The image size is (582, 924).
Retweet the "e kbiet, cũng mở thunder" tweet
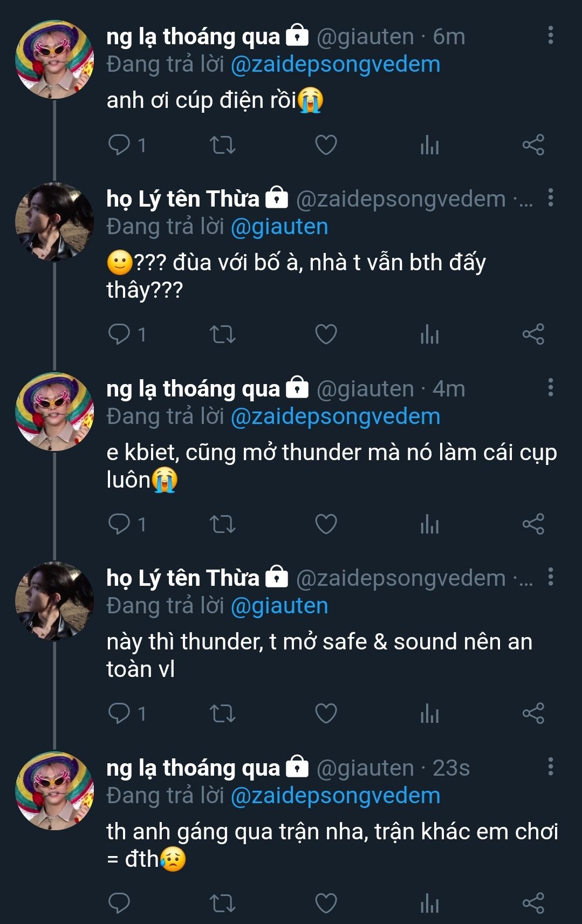click(222, 524)
